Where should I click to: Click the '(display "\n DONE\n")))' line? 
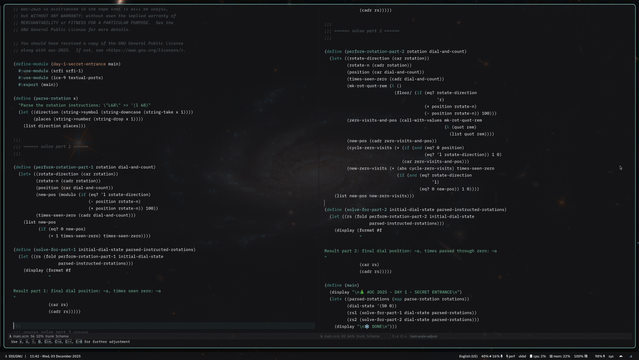coord(366,327)
